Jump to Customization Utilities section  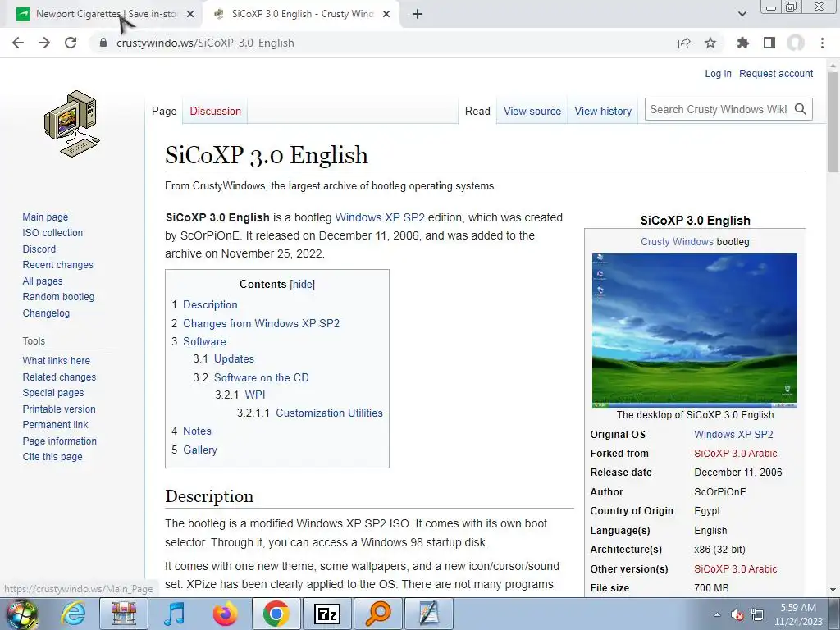[x=329, y=413]
